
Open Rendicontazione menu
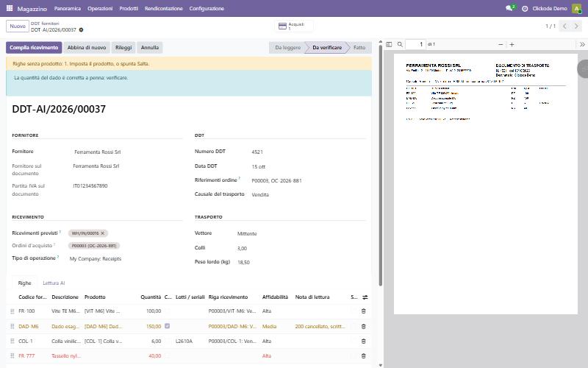click(163, 8)
